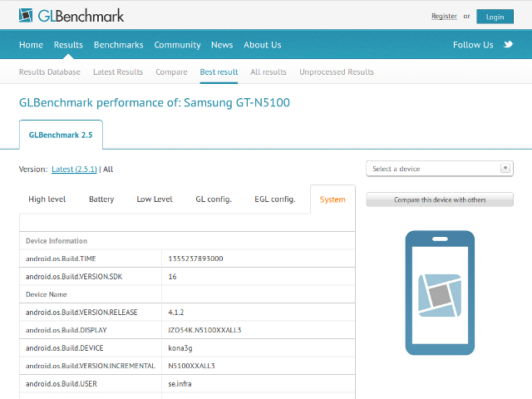
Task: Open the Community menu item
Action: [177, 45]
